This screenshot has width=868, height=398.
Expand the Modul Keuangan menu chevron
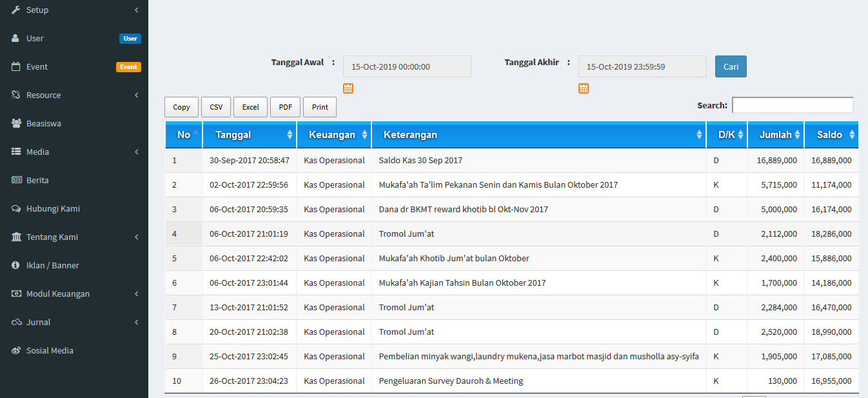point(137,294)
